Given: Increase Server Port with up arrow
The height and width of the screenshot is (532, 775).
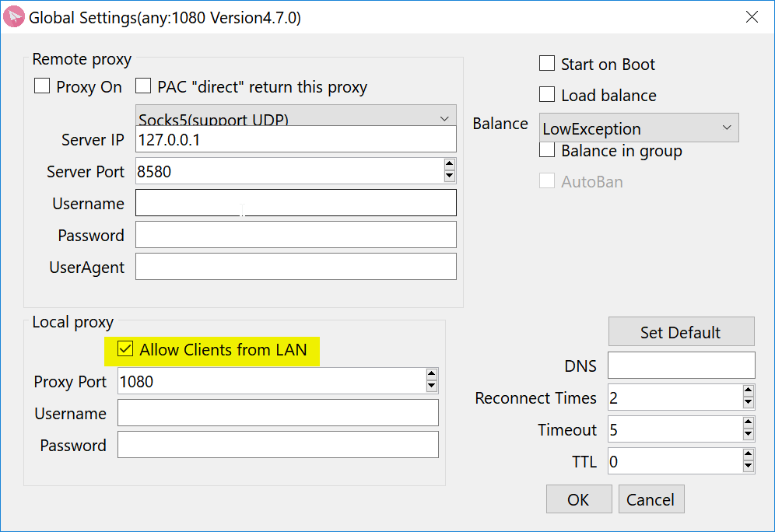Looking at the screenshot, I should (x=449, y=165).
